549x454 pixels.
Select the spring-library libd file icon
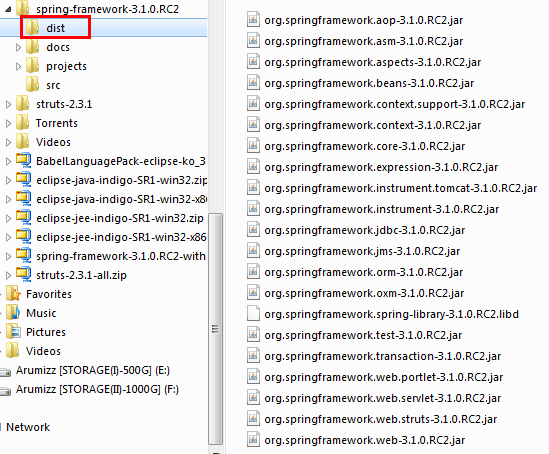coord(253,314)
